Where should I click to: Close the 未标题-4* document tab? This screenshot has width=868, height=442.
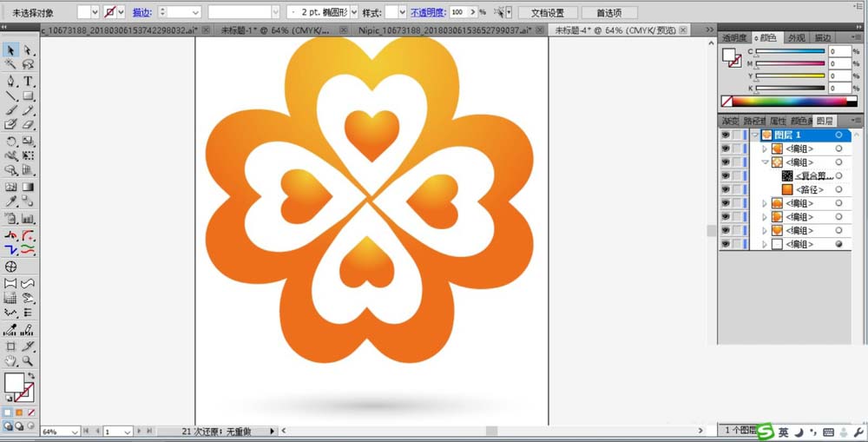click(x=683, y=30)
